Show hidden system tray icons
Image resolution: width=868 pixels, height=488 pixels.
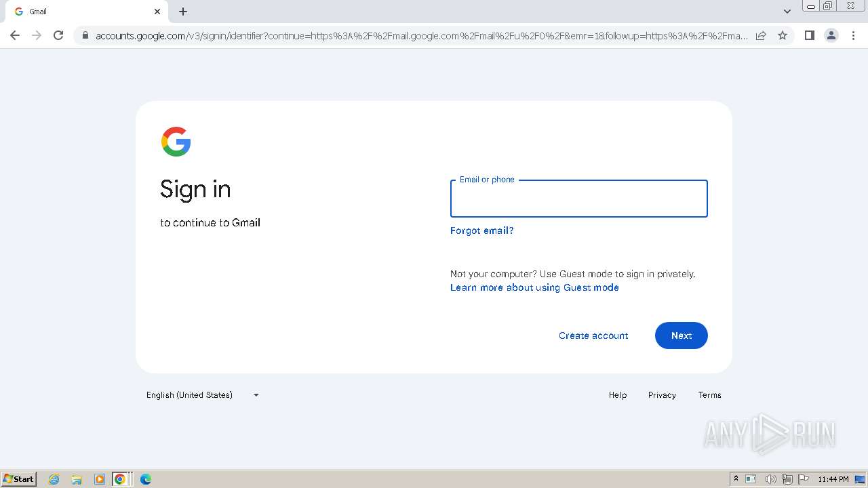[736, 479]
